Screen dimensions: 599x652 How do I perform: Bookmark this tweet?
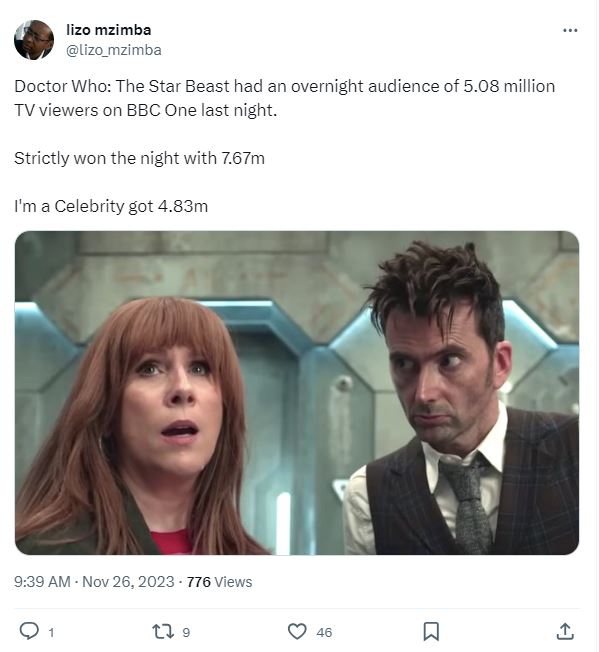[431, 631]
